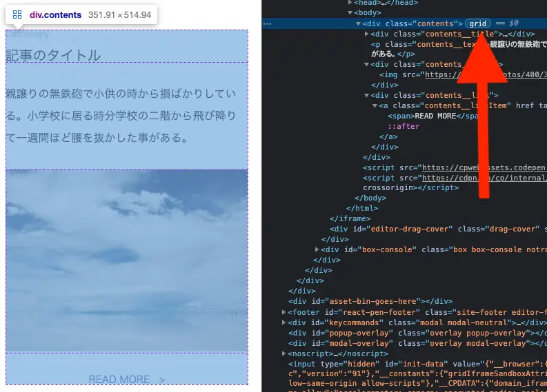Expand the noscript element
This screenshot has height=392, width=547.
tap(284, 353)
